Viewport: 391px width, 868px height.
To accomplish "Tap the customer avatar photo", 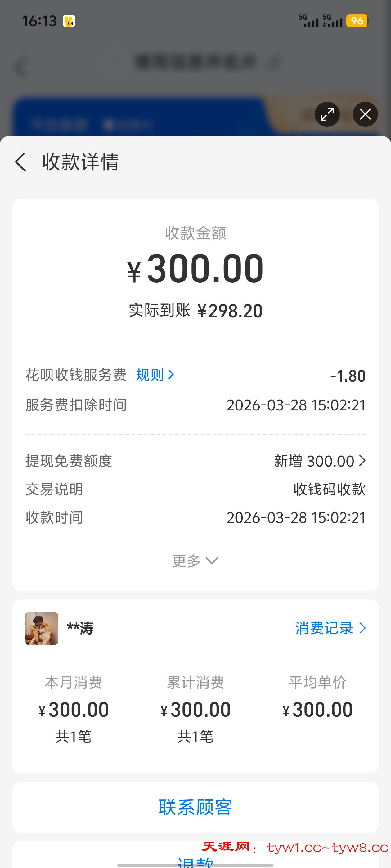I will pos(42,628).
